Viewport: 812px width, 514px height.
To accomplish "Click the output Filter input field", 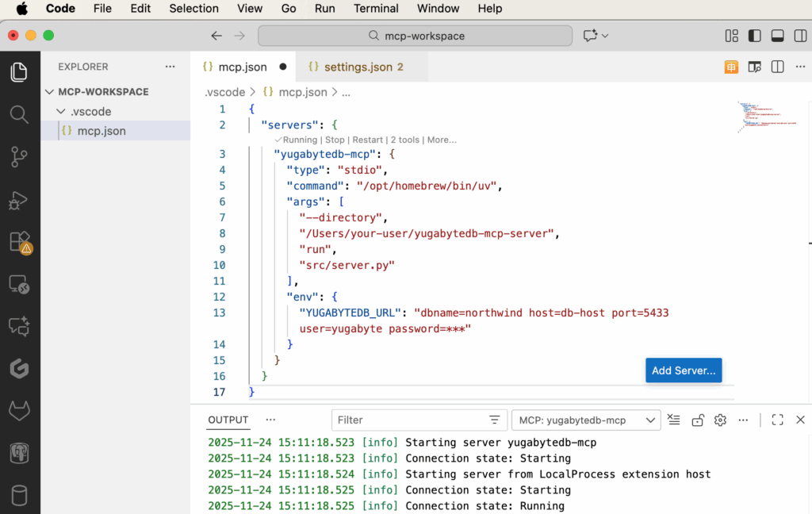I will [408, 420].
